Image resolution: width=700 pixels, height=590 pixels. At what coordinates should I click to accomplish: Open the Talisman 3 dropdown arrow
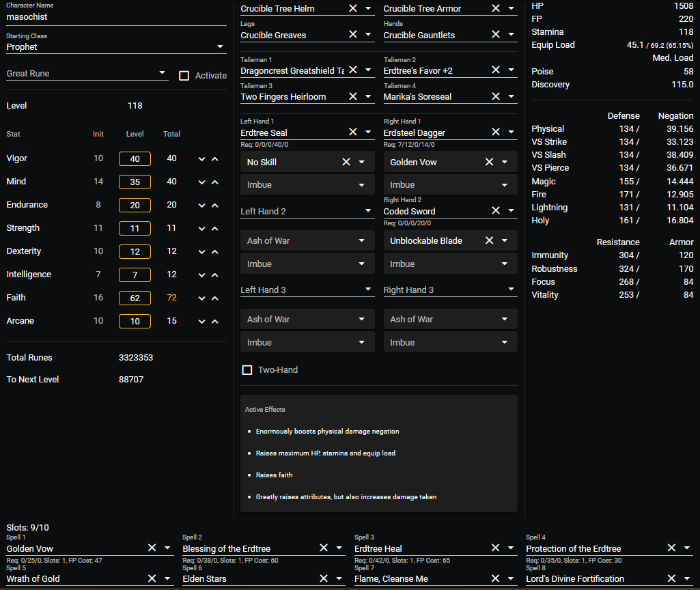coord(368,96)
